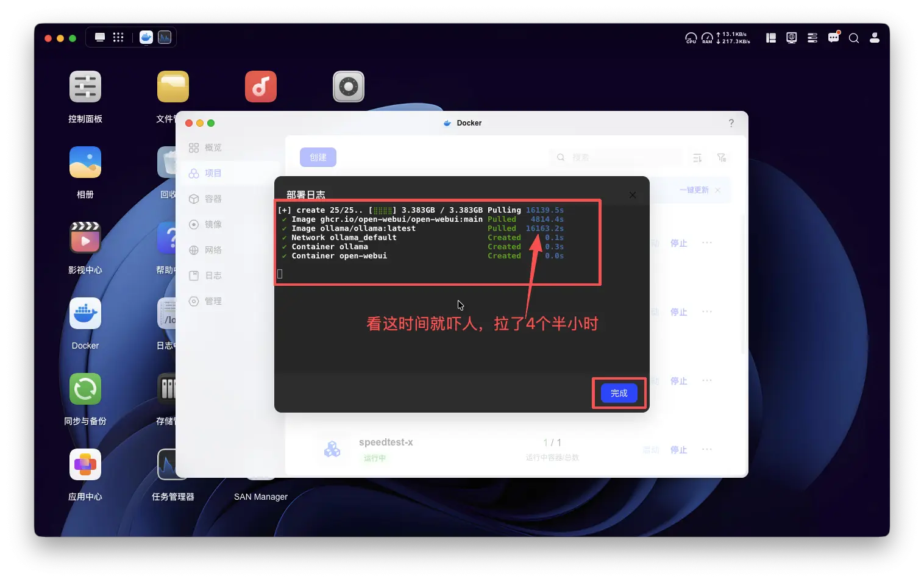Viewport: 924px width, 582px height.
Task: View network speed indicator in the top bar
Action: tap(733, 38)
